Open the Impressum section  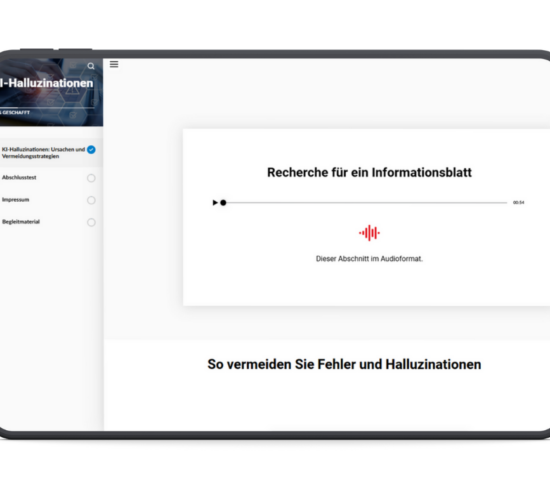tap(15, 200)
